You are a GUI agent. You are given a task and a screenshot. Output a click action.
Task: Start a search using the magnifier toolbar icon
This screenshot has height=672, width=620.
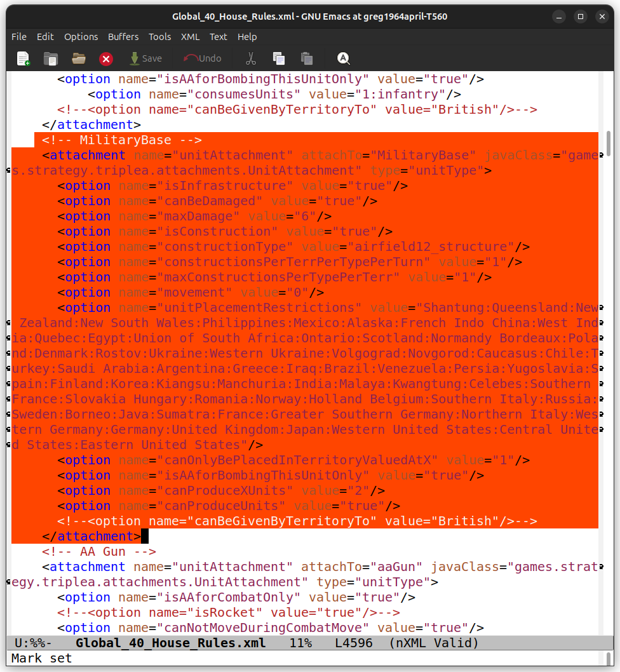coord(343,58)
